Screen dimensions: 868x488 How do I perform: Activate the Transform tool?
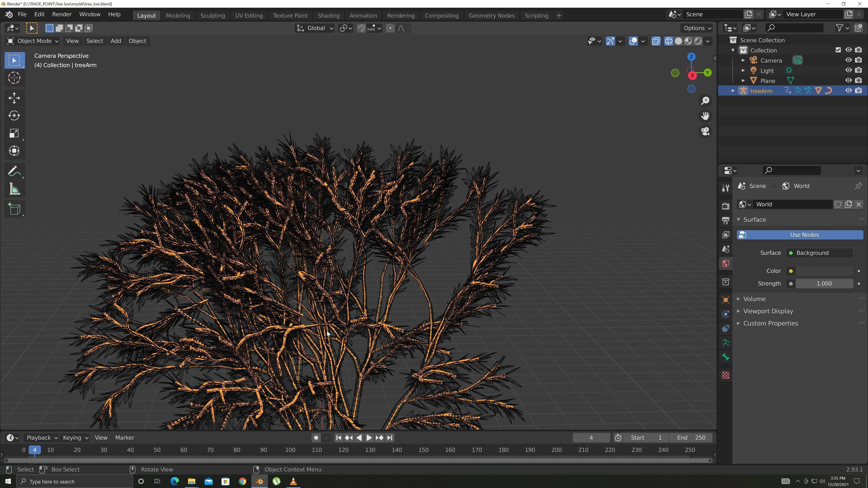[14, 150]
